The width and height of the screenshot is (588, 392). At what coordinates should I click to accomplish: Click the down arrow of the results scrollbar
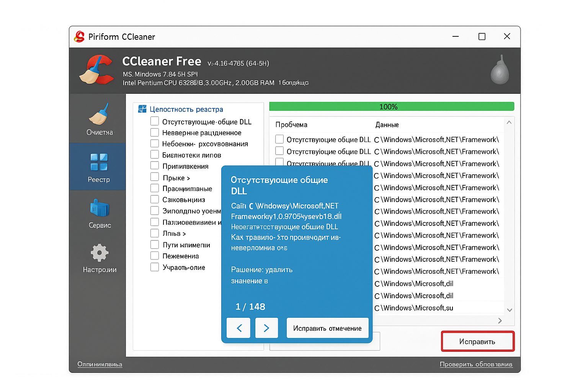[x=509, y=310]
